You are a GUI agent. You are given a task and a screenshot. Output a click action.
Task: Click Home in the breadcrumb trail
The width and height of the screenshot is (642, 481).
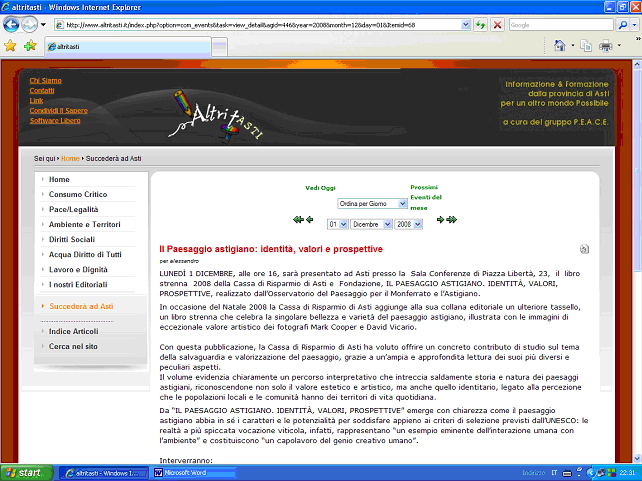pos(70,158)
